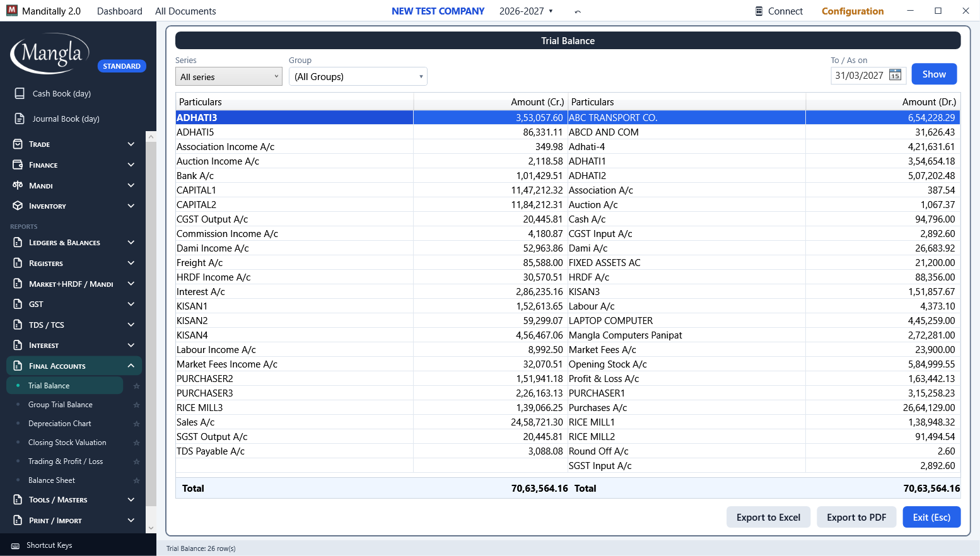Click the Cash Book (day) icon
Screen dimensions: 980x556
20,93
